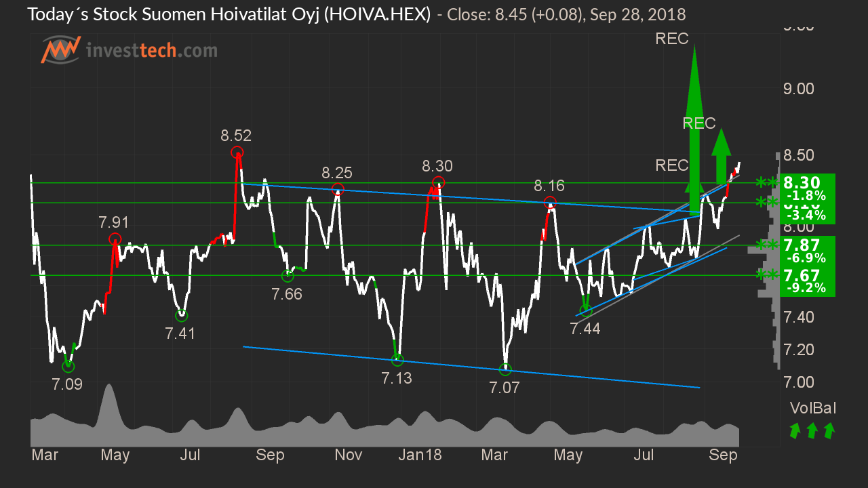
Task: Click the 7.41 price label
Action: pos(180,333)
